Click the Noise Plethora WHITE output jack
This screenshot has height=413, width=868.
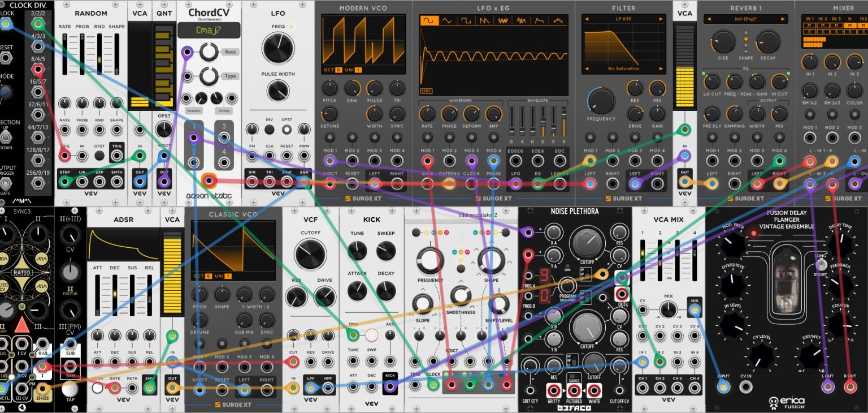[593, 392]
